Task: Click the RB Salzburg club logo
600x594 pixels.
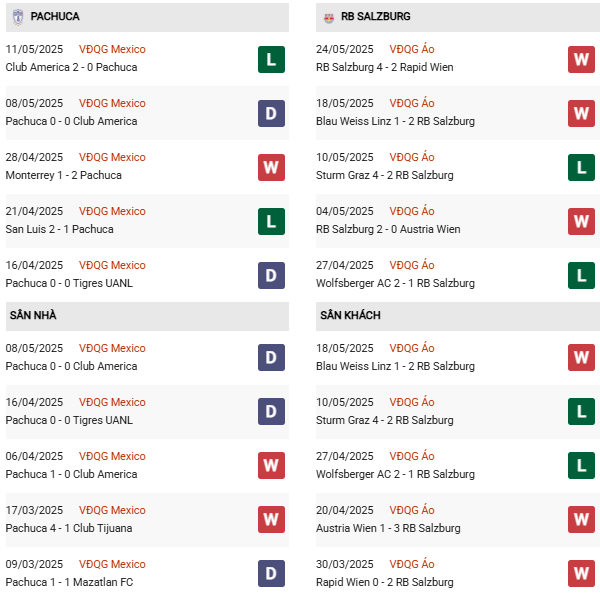Action: 329,17
